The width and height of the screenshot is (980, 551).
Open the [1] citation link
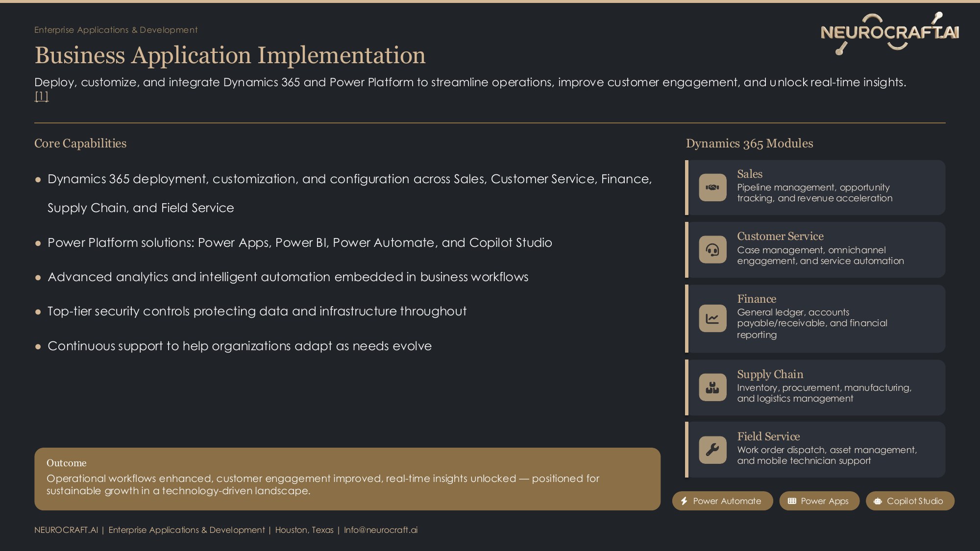pyautogui.click(x=42, y=96)
